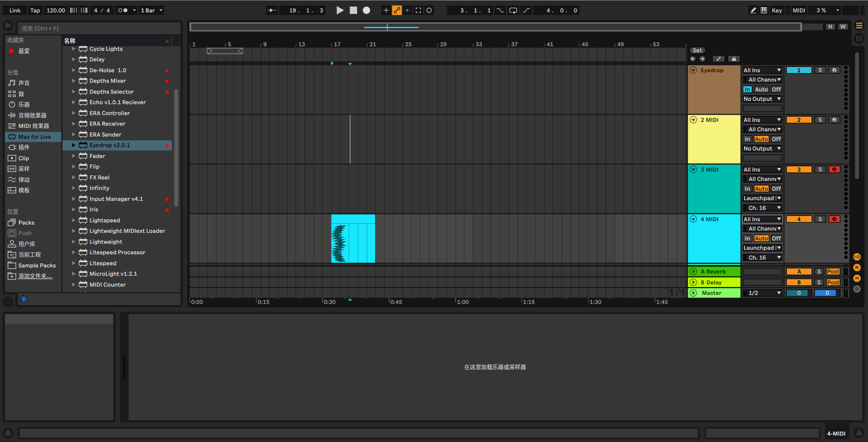The height and width of the screenshot is (442, 868).
Task: Click the Tap tempo button
Action: (35, 10)
